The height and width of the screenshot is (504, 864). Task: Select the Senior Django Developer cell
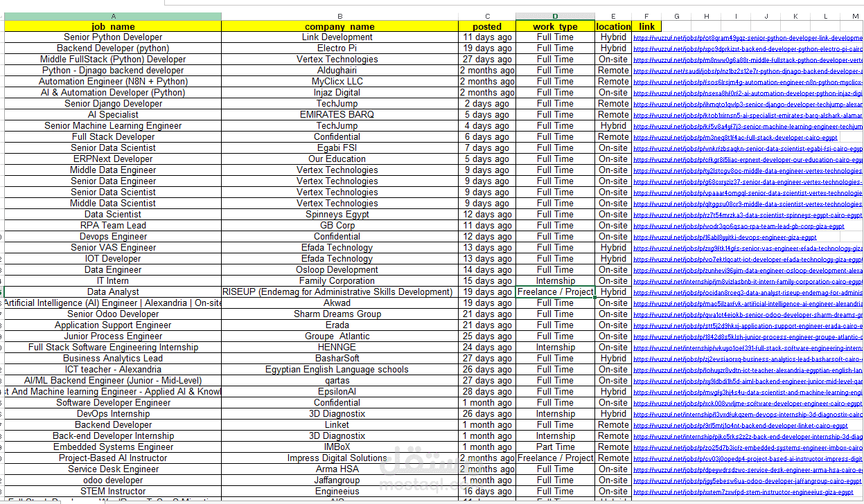click(113, 104)
